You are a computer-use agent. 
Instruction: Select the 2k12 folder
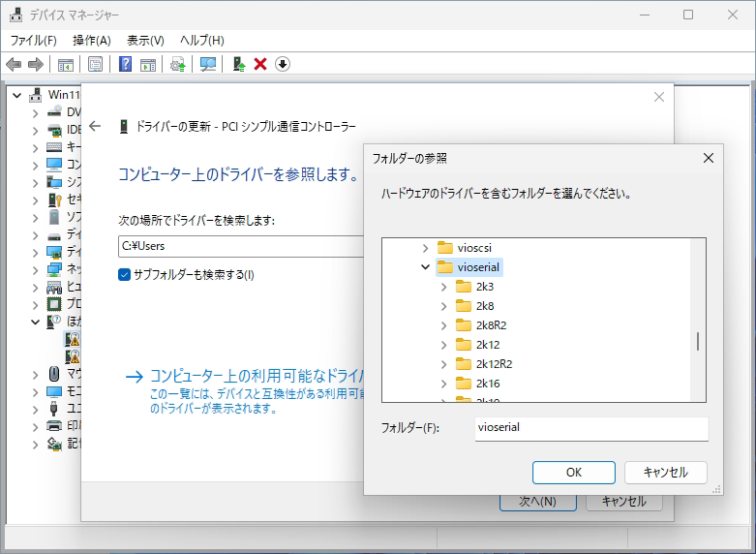click(x=478, y=345)
